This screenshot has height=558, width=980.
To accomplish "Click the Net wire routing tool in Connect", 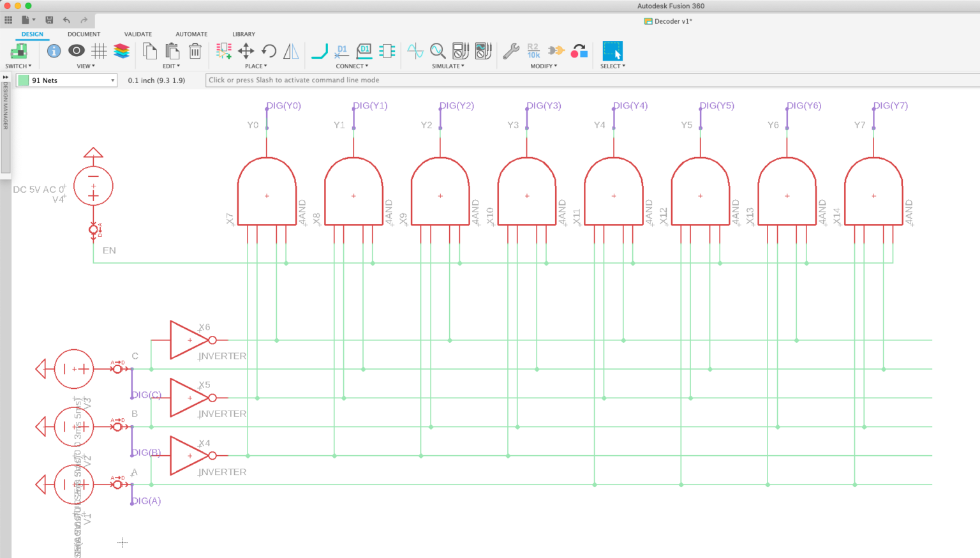I will [x=318, y=51].
